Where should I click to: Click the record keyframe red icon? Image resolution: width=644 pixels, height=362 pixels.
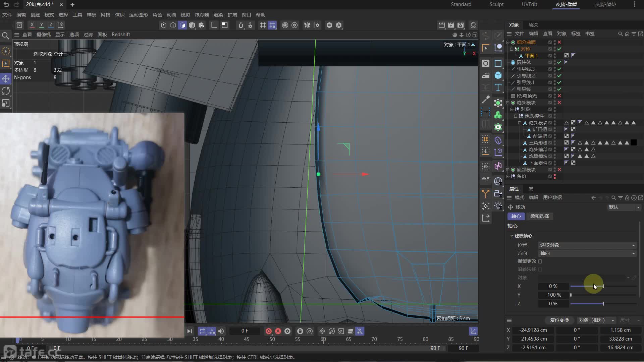click(x=269, y=331)
